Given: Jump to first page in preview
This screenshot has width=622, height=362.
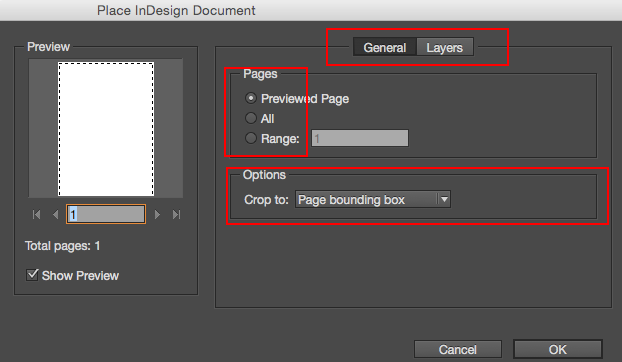Looking at the screenshot, I should (x=36, y=215).
